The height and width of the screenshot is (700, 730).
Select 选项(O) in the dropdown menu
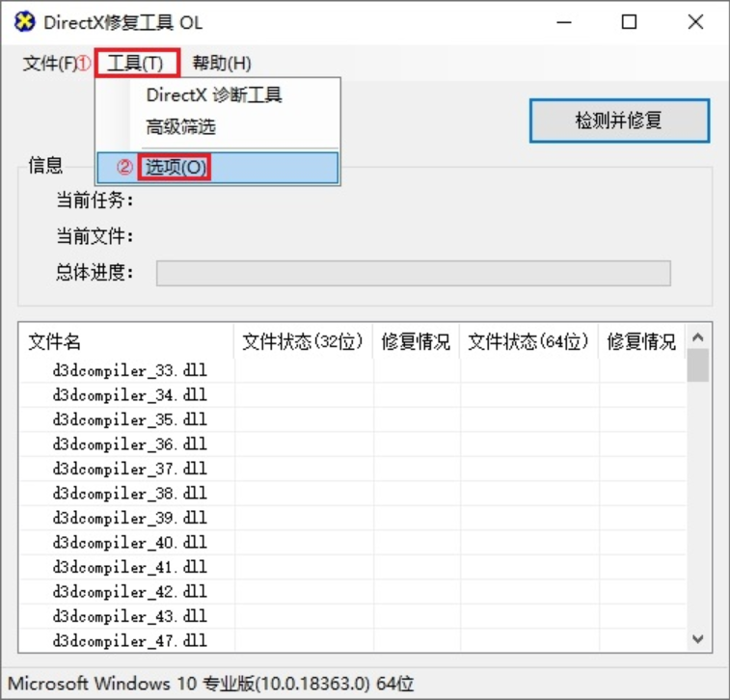coord(217,168)
